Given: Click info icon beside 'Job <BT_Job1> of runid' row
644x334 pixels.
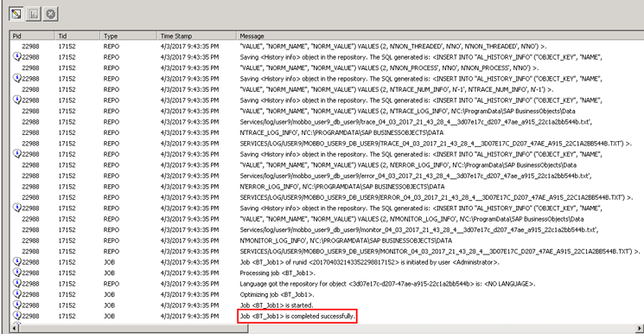Looking at the screenshot, I should tap(16, 261).
